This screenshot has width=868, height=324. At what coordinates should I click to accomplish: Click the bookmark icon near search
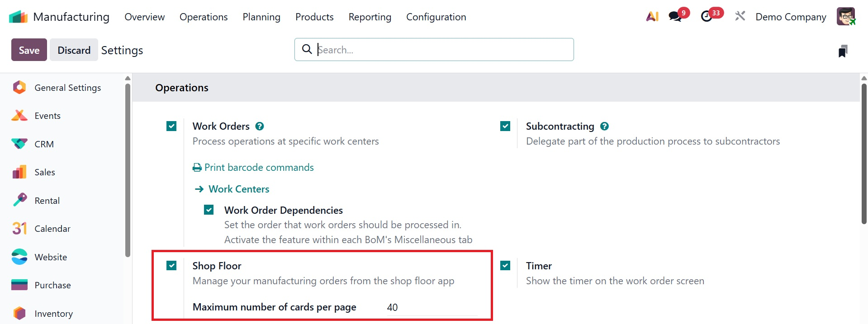click(843, 51)
